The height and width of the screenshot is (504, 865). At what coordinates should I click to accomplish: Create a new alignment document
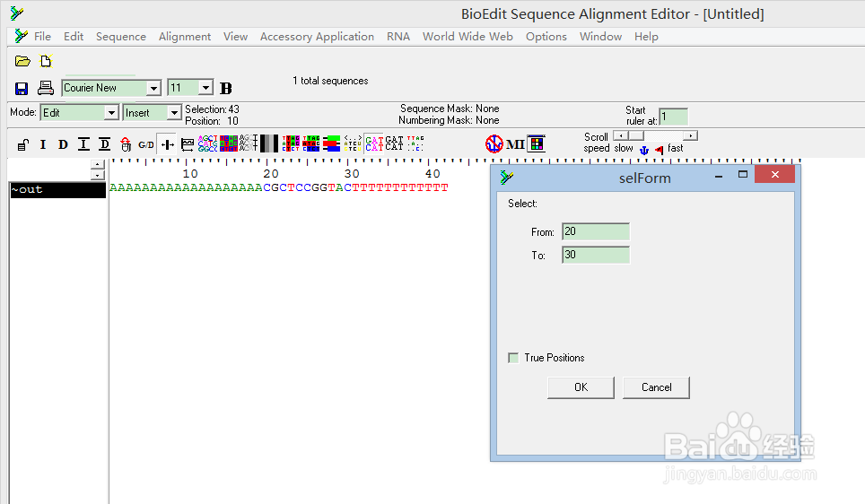pyautogui.click(x=47, y=61)
